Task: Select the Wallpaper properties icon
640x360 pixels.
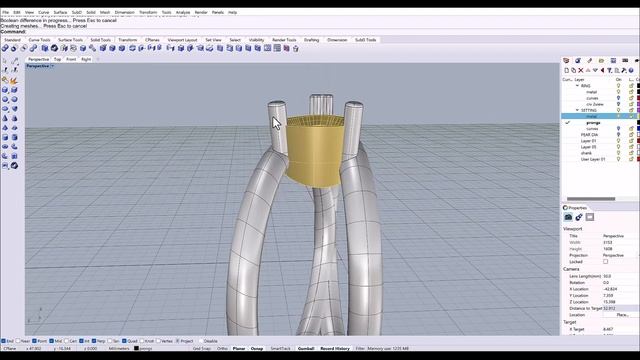Action: (x=590, y=217)
